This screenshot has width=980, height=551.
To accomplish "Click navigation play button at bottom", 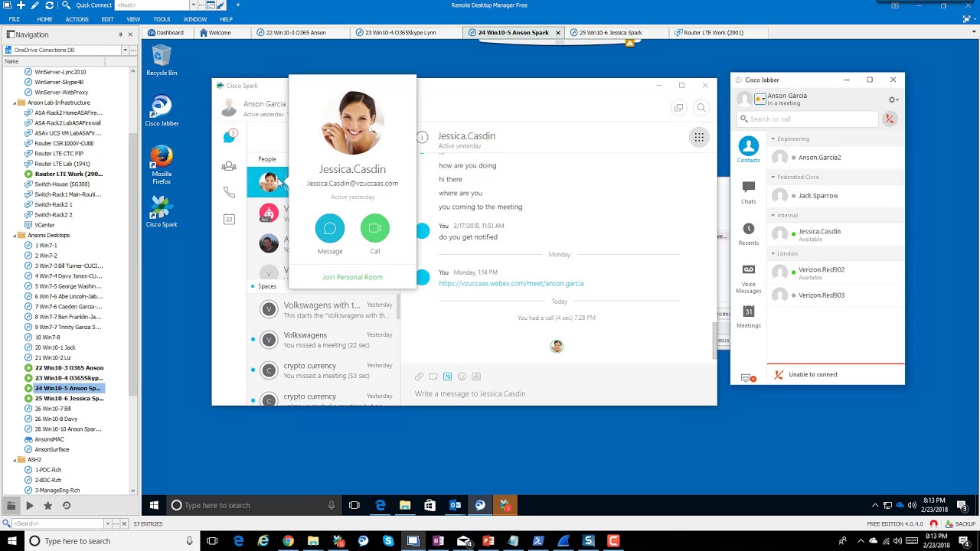I will [x=29, y=506].
